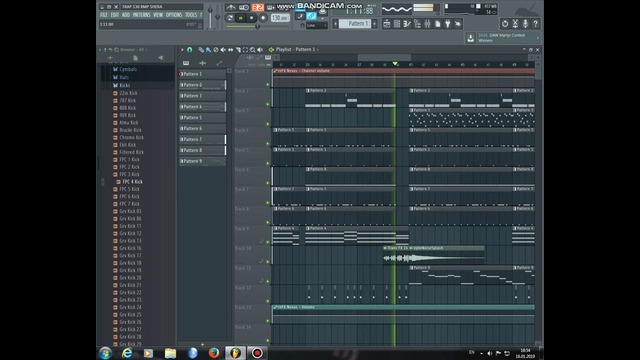This screenshot has height=360, width=640.
Task: Open the Piano roll icon
Action: [x=407, y=24]
